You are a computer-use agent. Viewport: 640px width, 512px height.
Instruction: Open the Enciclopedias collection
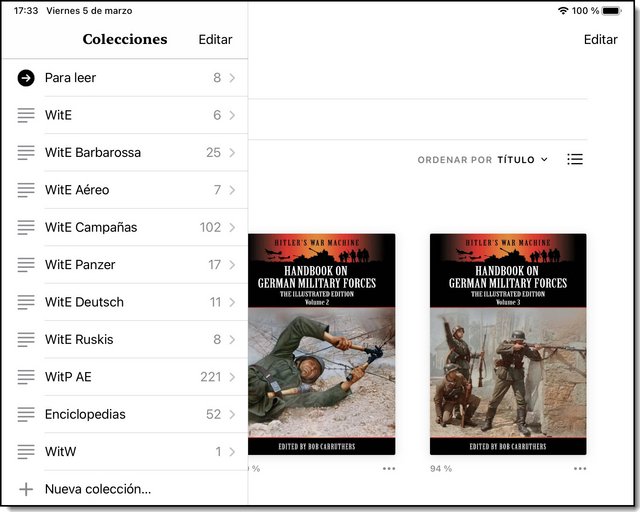click(125, 414)
